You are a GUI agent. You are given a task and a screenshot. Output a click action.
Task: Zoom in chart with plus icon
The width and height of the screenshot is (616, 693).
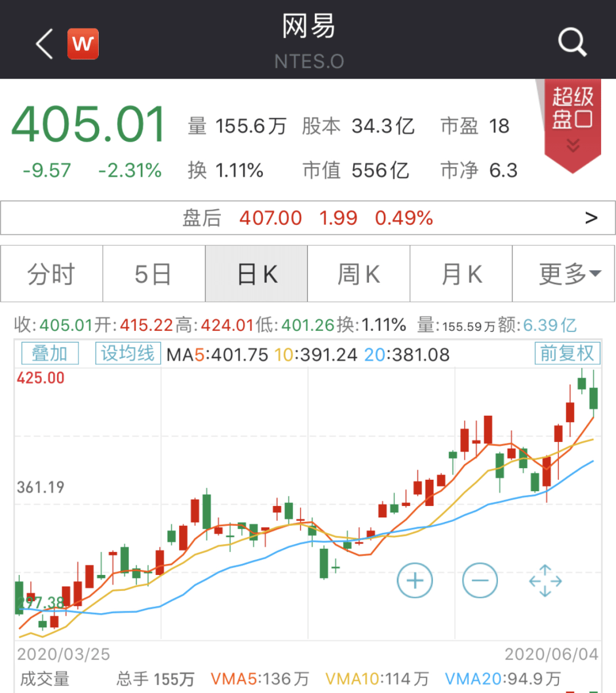pos(415,581)
